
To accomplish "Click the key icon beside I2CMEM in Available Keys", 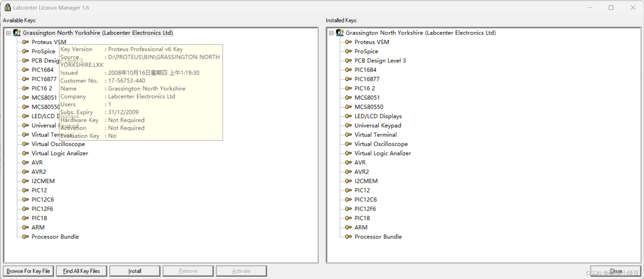I will click(x=26, y=181).
